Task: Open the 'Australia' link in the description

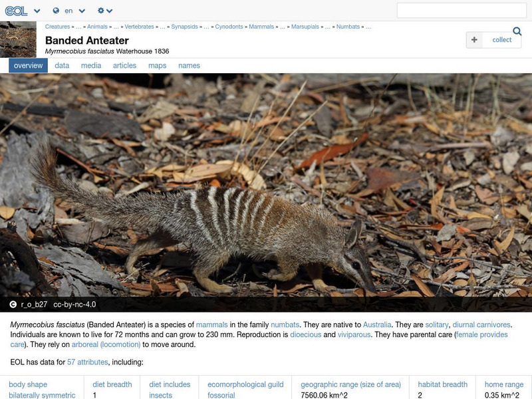Action: click(378, 325)
